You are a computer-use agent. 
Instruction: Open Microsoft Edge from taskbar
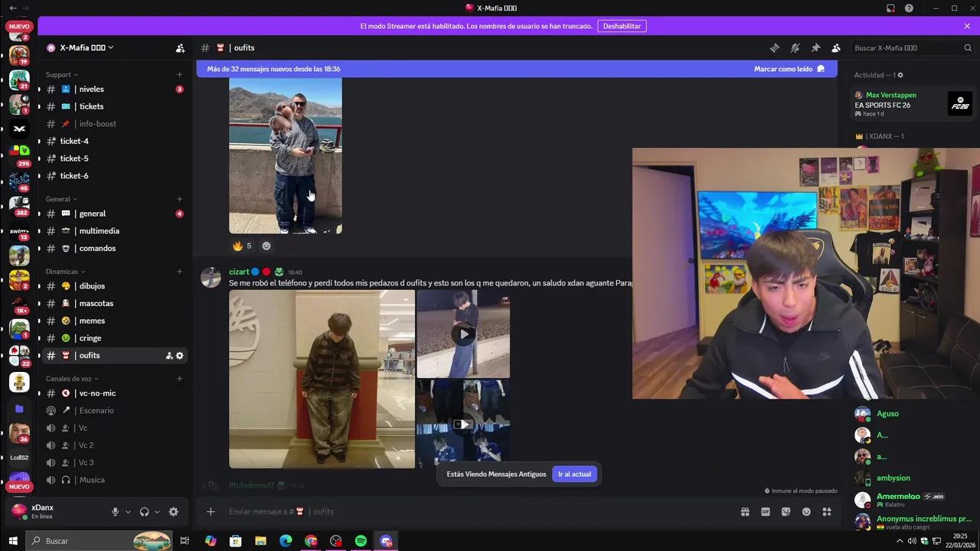tap(286, 541)
